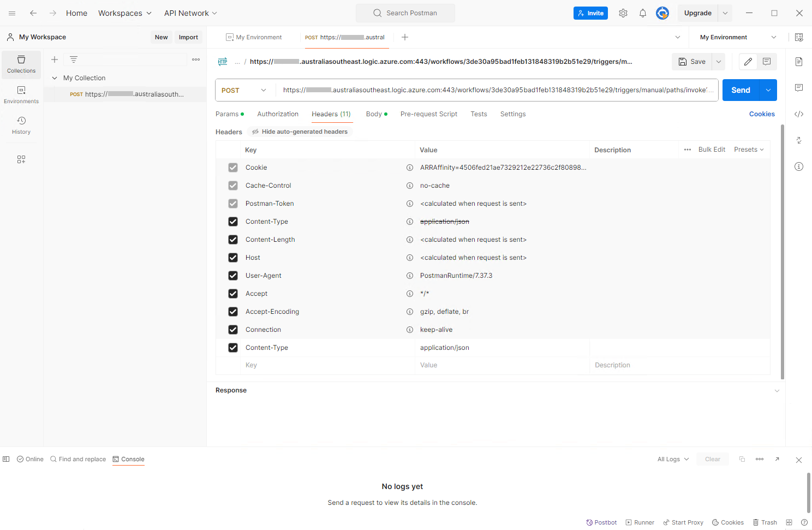Open the History sidebar panel
The width and height of the screenshot is (812, 530).
21,126
